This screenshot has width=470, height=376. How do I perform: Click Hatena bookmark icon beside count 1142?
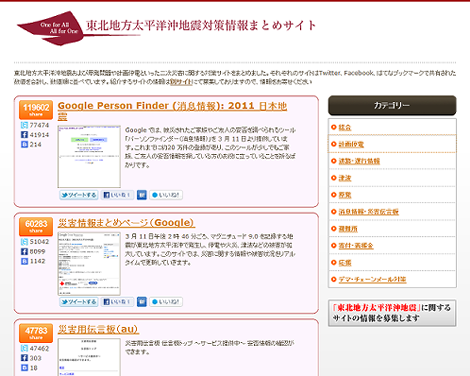(x=24, y=261)
